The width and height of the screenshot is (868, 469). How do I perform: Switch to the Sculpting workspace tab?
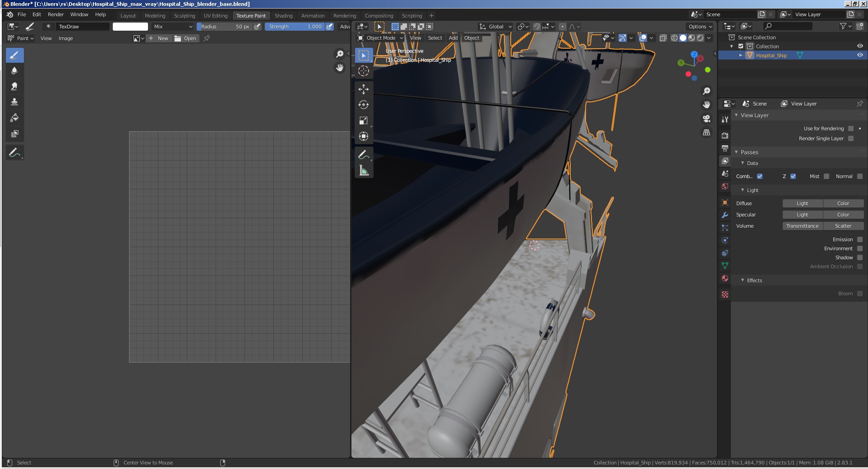pos(185,15)
